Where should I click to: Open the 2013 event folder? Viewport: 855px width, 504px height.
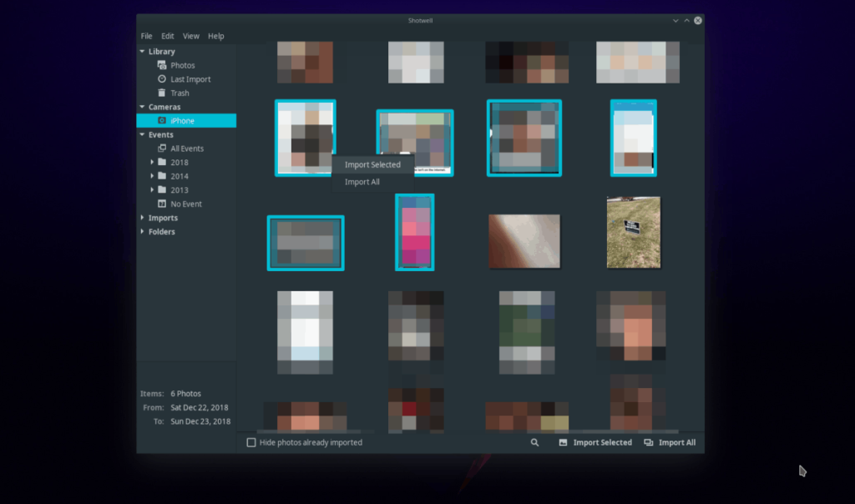tap(180, 189)
